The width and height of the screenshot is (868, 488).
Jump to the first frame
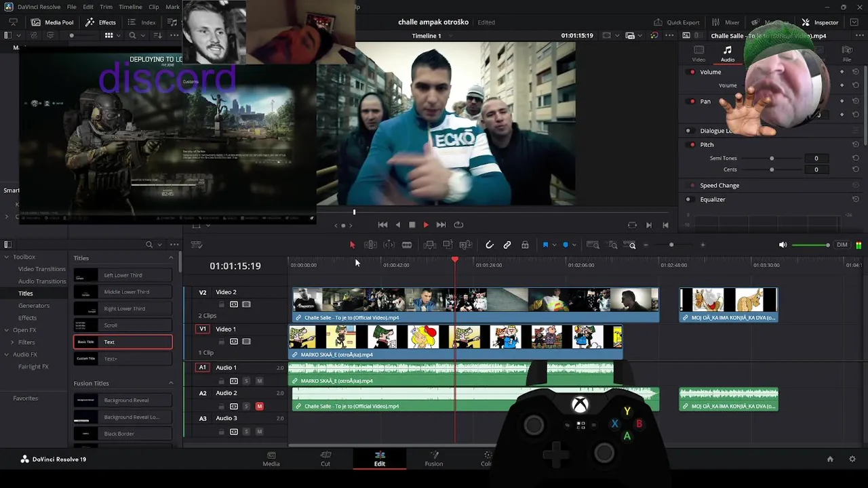tap(382, 225)
